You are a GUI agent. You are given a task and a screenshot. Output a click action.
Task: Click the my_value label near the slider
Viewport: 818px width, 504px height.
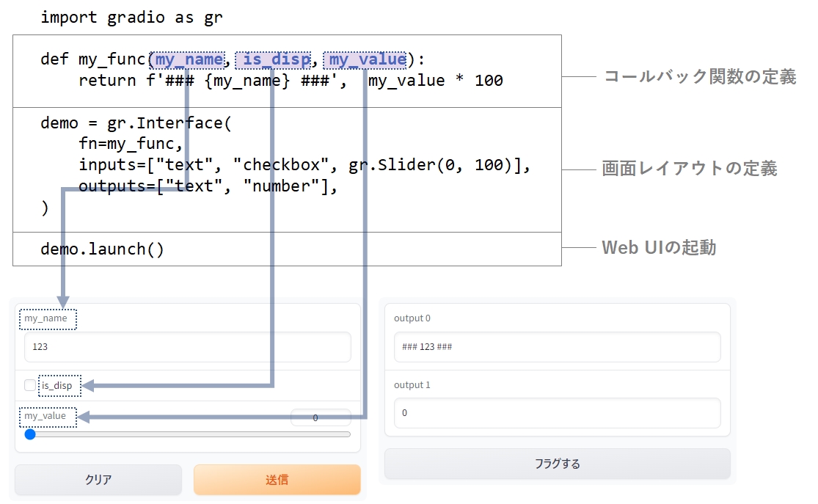[x=45, y=417]
